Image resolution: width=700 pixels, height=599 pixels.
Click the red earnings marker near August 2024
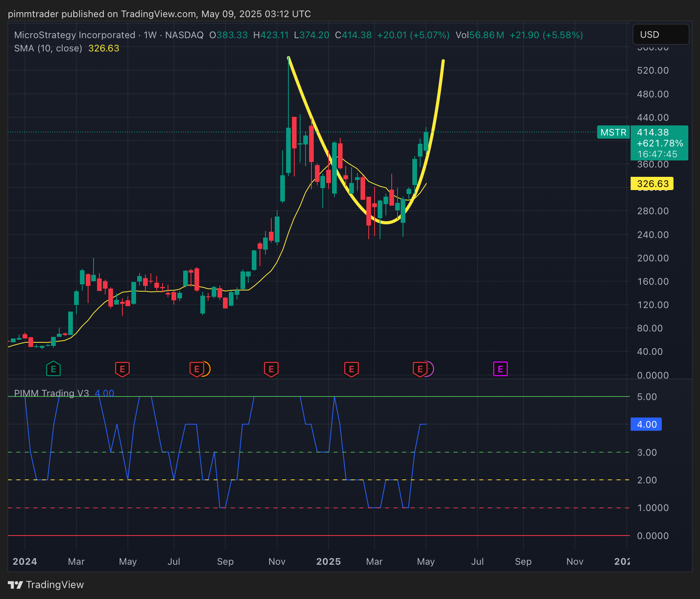point(197,369)
